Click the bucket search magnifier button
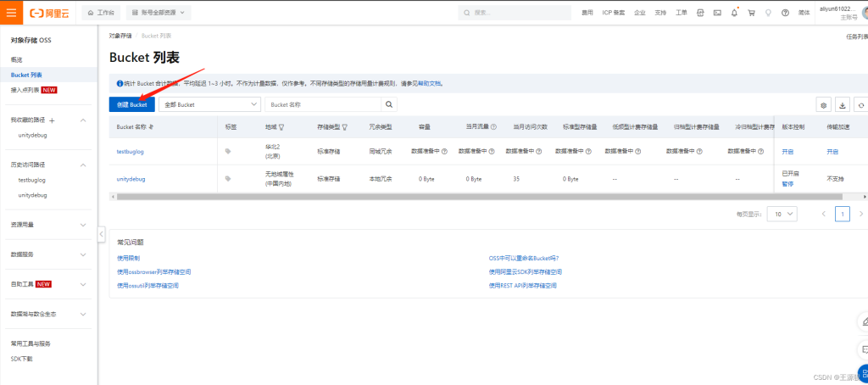Image resolution: width=868 pixels, height=385 pixels. [389, 104]
